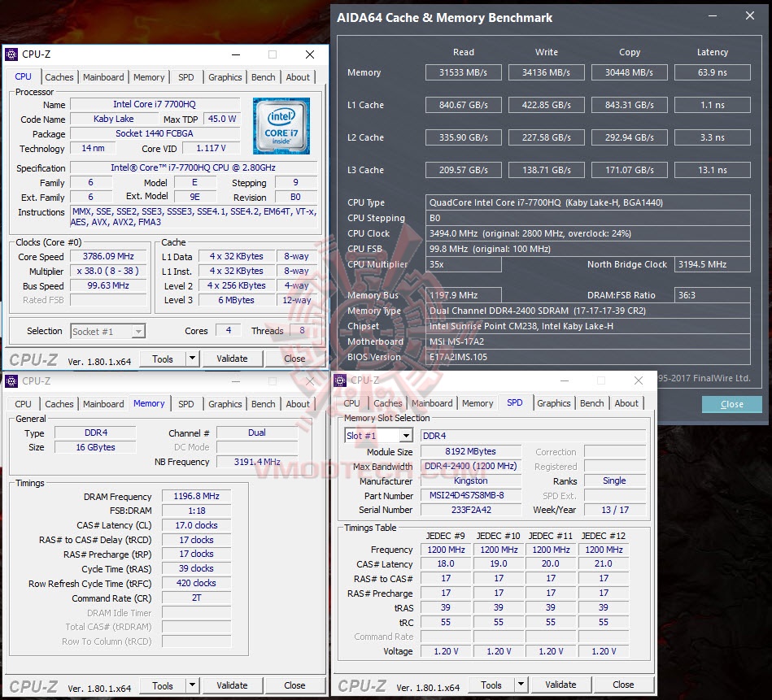Click the CPU Type field in AIDA64

click(588, 202)
